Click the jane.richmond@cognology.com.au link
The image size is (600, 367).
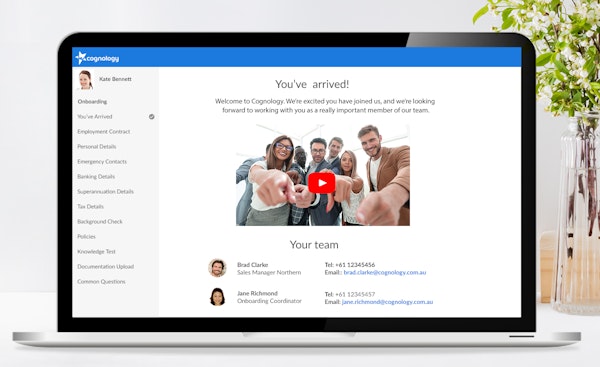(387, 302)
